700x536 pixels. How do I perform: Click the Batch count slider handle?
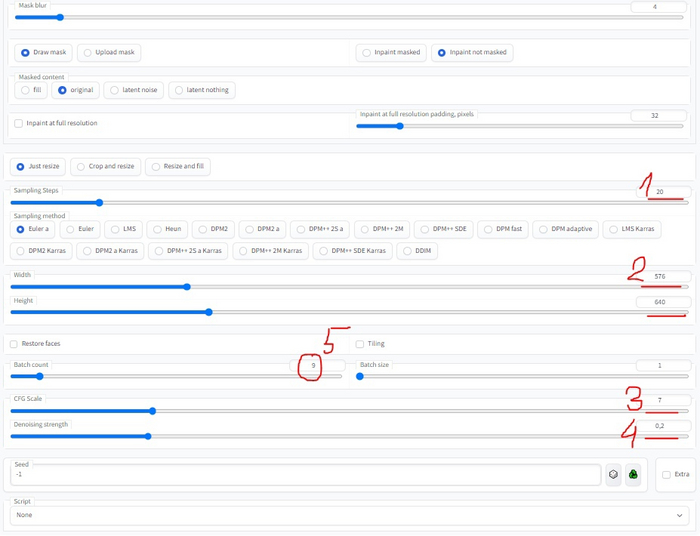40,377
